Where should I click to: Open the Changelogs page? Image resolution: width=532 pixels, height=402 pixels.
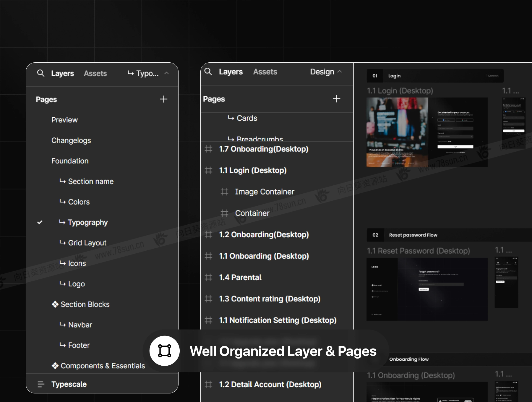click(71, 140)
